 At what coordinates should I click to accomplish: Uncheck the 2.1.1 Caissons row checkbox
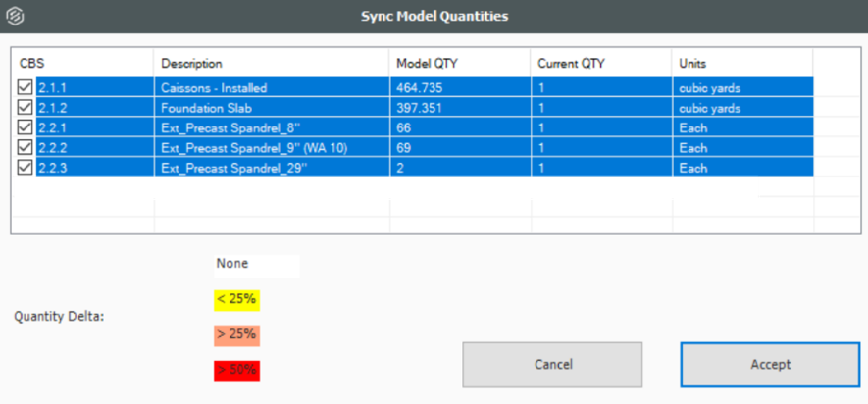pos(26,87)
